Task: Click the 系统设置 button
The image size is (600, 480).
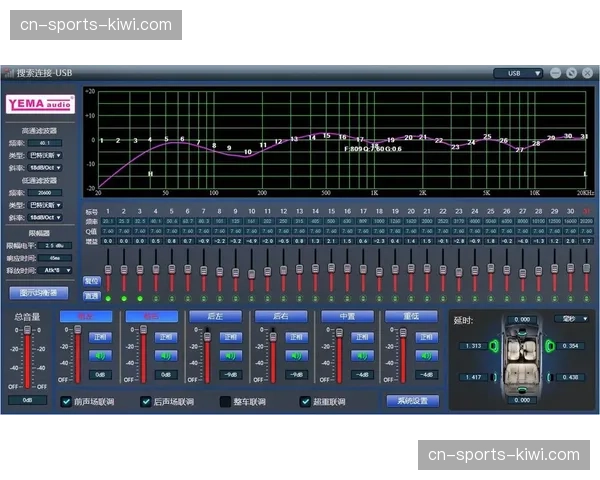Action: [x=413, y=401]
